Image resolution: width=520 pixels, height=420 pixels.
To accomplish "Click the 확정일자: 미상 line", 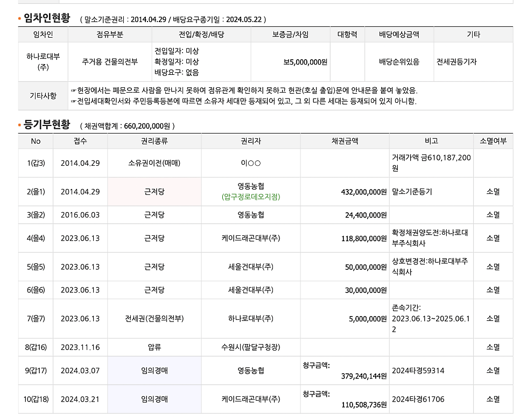I will pyautogui.click(x=177, y=62).
